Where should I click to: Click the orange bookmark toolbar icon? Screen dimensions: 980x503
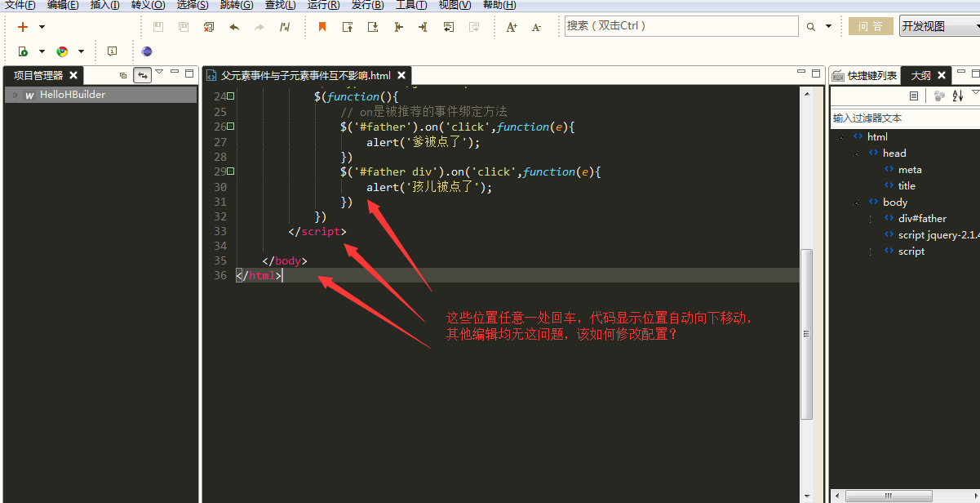322,27
